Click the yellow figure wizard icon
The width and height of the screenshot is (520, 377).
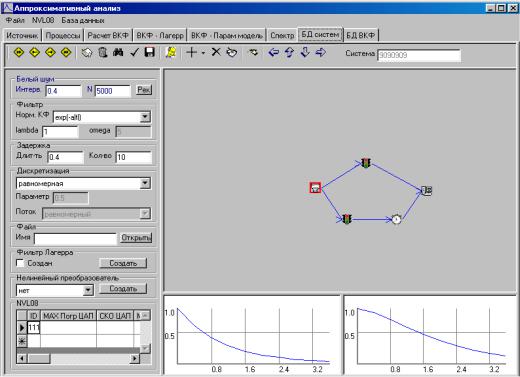click(171, 52)
